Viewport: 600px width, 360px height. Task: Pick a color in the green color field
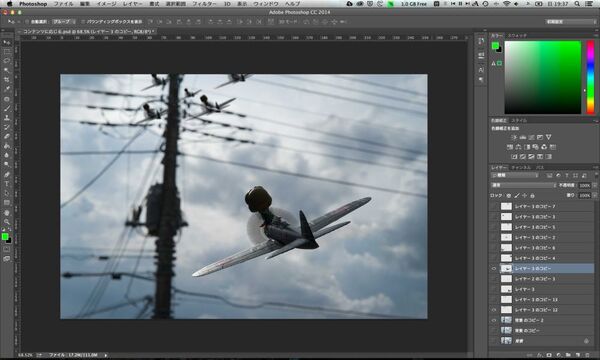tap(543, 77)
